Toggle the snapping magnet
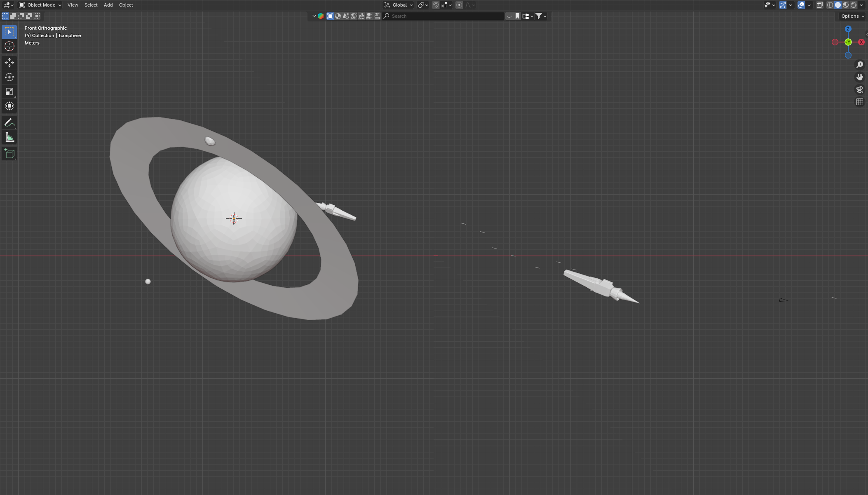This screenshot has width=868, height=495. click(435, 5)
